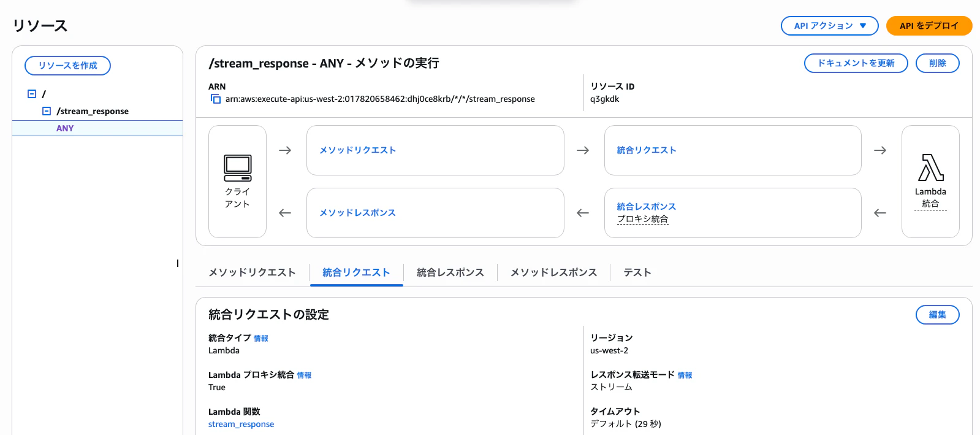Click the 統合リクエスト link in flow diagram
Viewport: 980px width, 435px height.
647,150
